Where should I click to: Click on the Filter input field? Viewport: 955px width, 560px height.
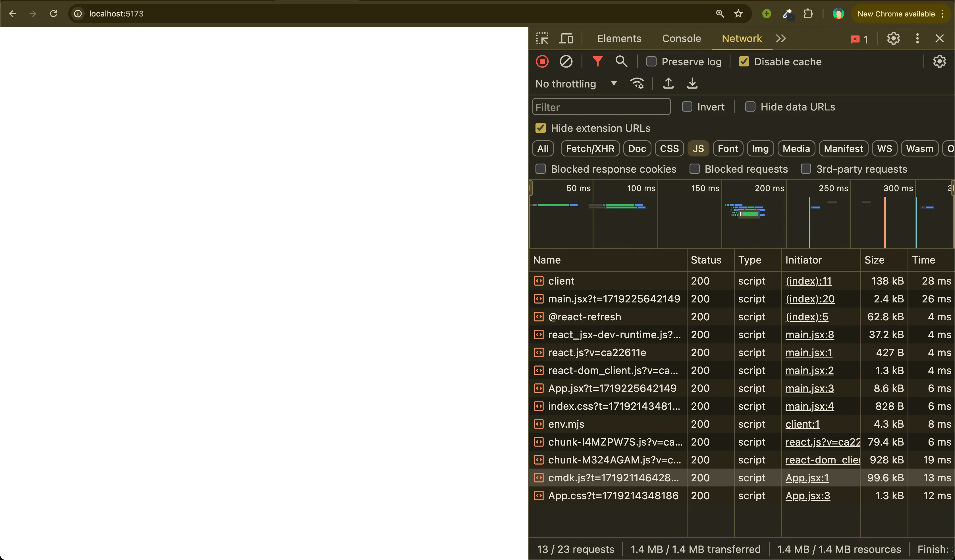[x=601, y=107]
